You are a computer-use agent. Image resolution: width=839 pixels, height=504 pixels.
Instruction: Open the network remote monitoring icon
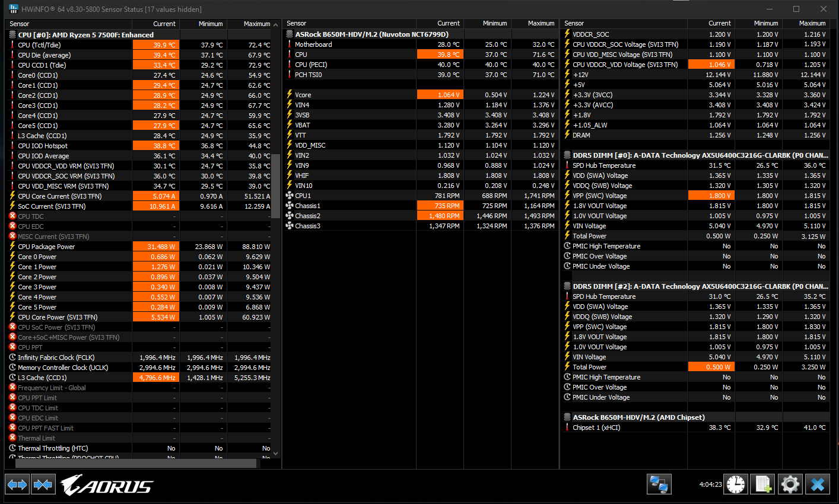coord(659,484)
